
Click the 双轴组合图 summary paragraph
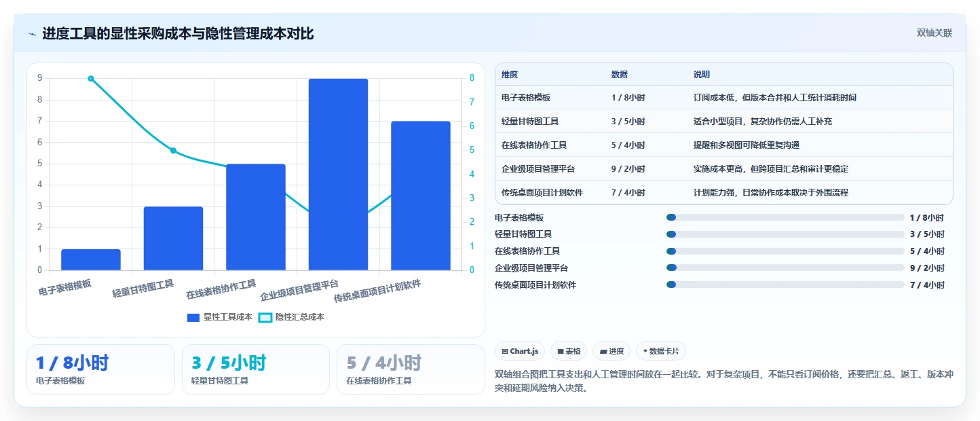coord(724,381)
